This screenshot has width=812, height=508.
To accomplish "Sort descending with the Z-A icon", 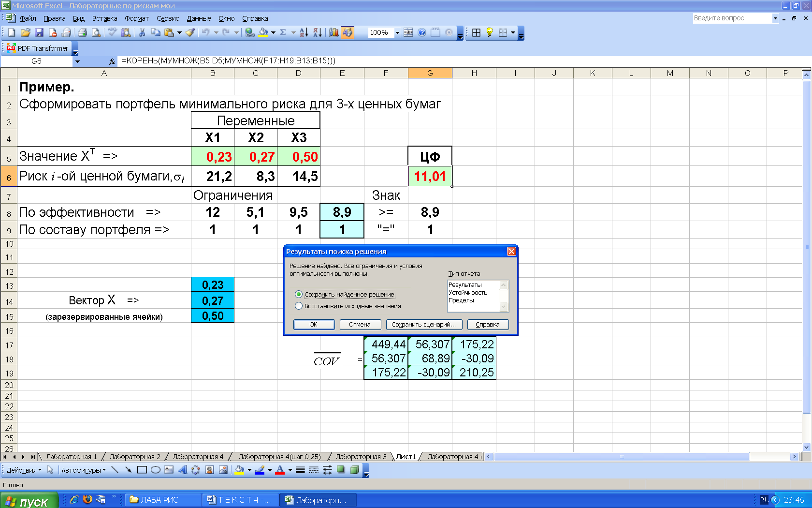I will point(317,32).
